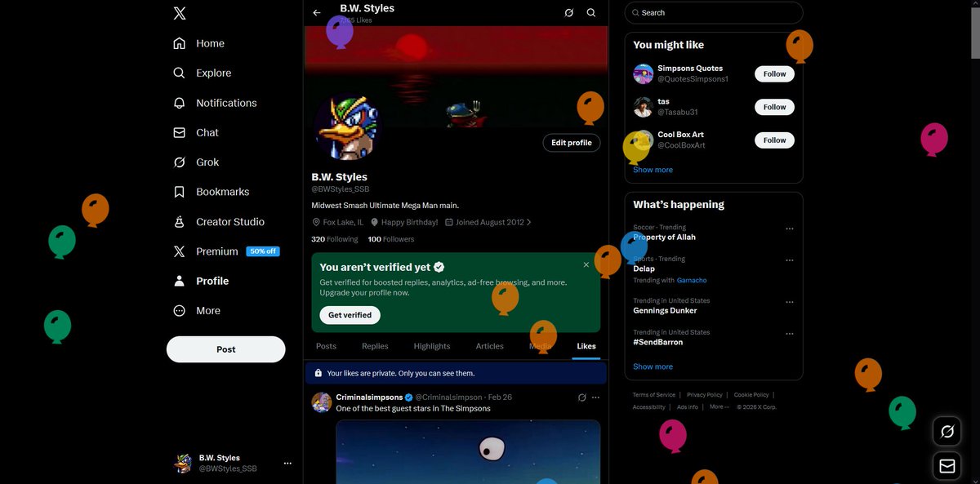Click the 50% off Premium badge

point(263,251)
